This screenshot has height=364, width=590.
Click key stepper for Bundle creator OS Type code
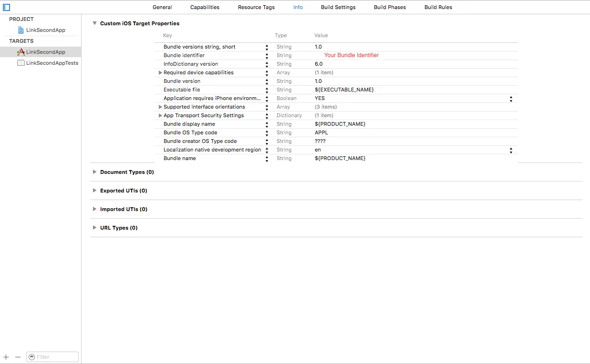(x=267, y=142)
